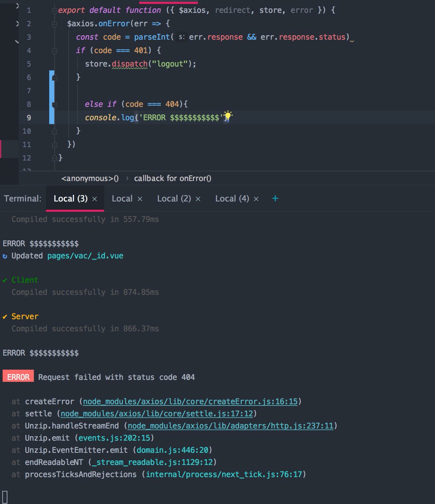Open the createError.js:16:15 stack trace link

190,402
